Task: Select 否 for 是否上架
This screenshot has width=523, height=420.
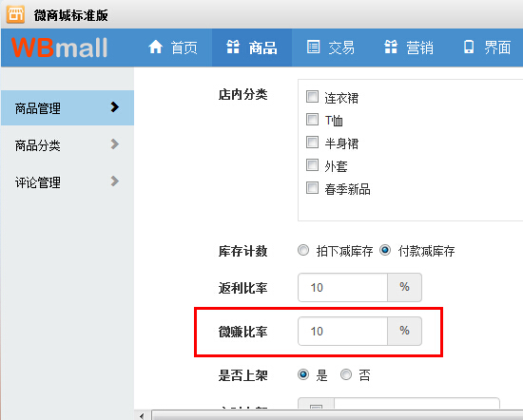Action: (x=346, y=374)
